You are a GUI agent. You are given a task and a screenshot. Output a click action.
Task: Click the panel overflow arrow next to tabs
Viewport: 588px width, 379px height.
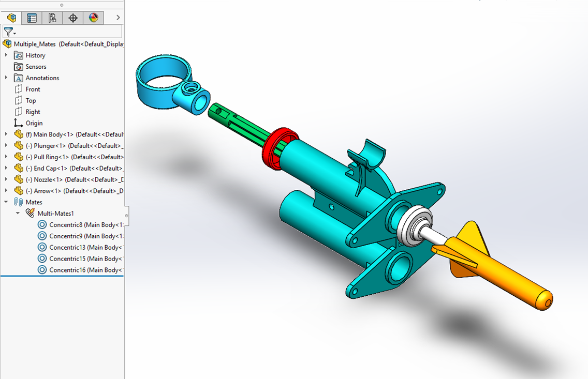click(117, 17)
